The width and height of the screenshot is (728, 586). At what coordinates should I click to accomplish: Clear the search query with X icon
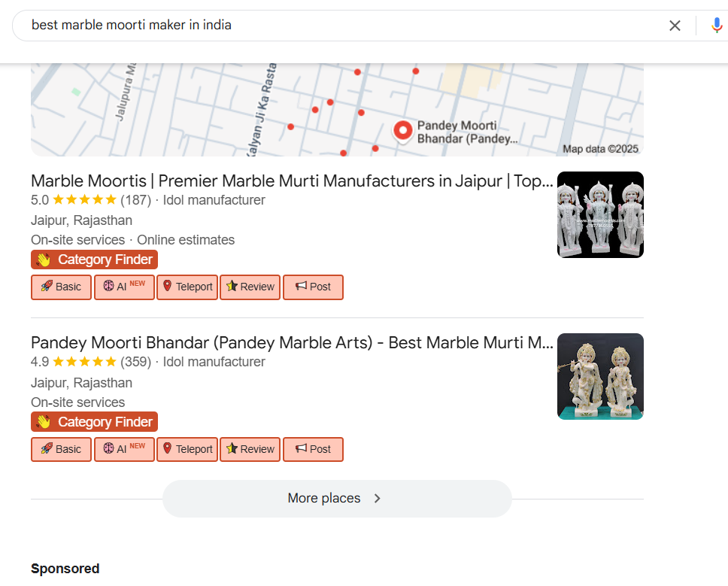pos(675,26)
